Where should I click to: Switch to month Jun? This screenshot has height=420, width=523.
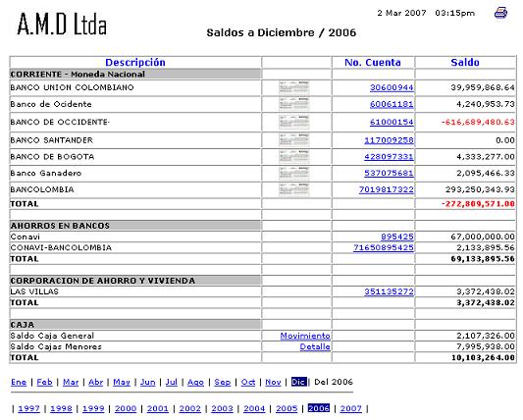[x=148, y=382]
